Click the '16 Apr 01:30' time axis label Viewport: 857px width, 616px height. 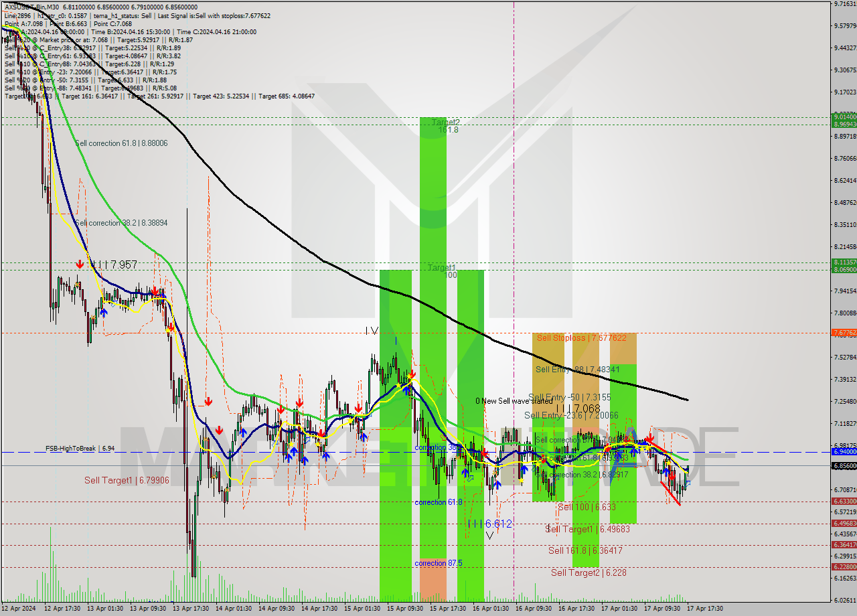[491, 609]
